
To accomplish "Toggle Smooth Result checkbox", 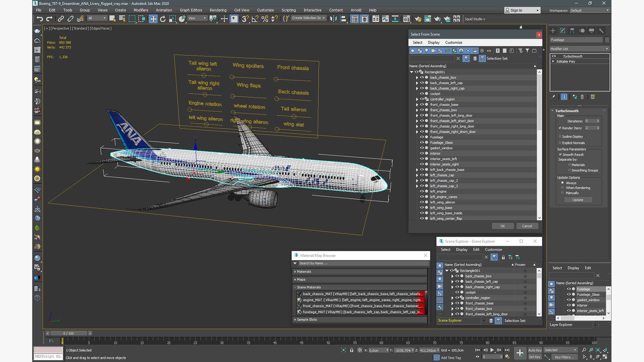I will pyautogui.click(x=560, y=155).
